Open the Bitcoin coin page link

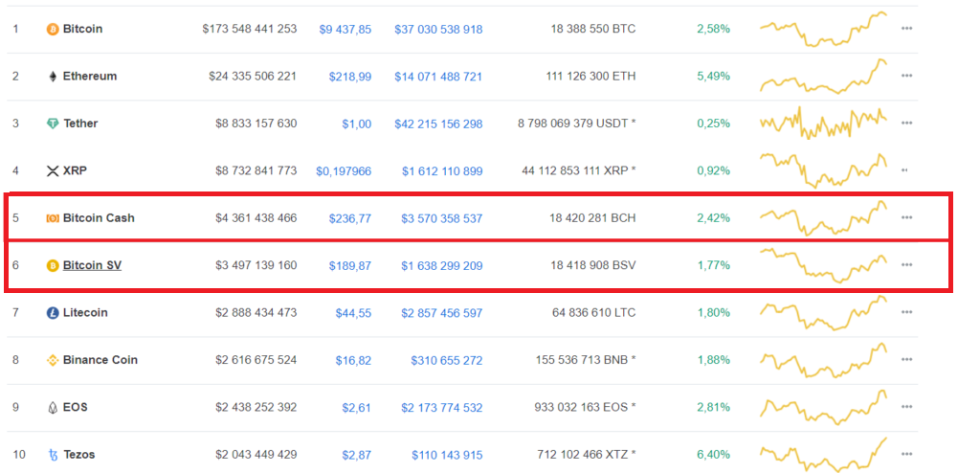tap(82, 29)
